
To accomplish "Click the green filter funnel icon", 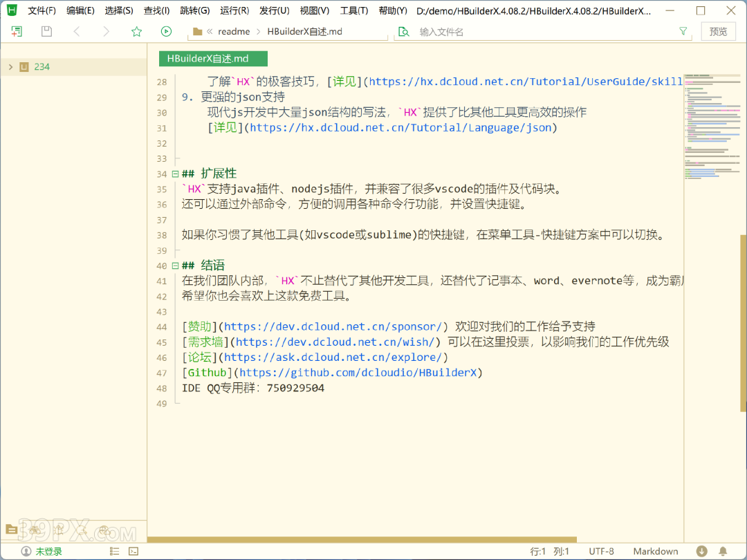I will tap(683, 31).
